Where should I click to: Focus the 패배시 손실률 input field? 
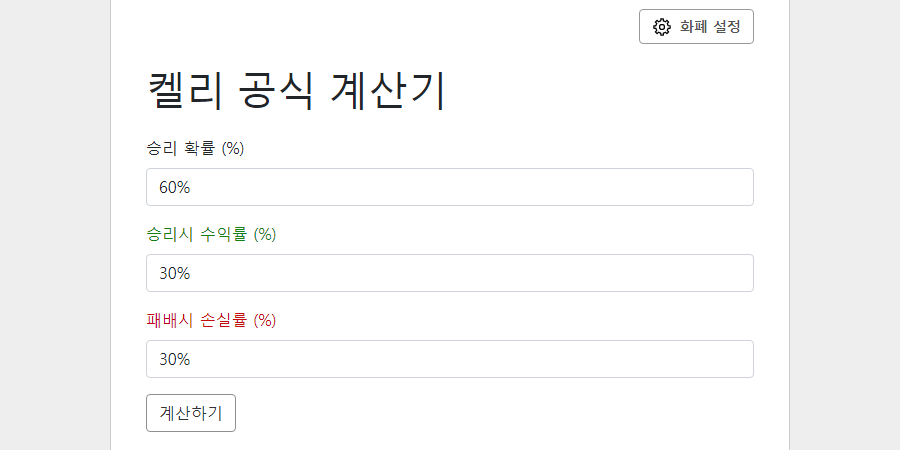[449, 359]
